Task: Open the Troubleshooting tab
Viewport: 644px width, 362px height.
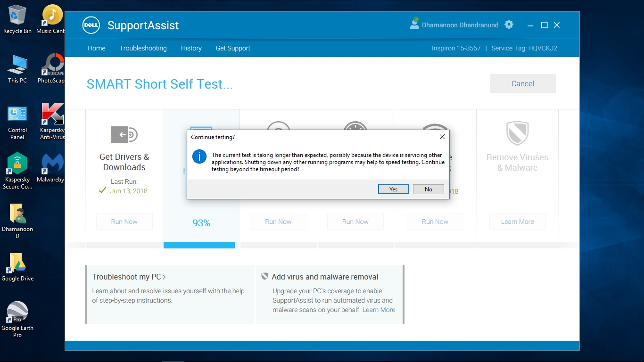Action: [143, 48]
